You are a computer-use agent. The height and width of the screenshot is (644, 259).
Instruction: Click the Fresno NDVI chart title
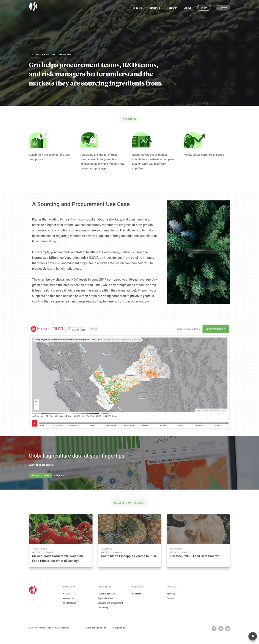50,329
